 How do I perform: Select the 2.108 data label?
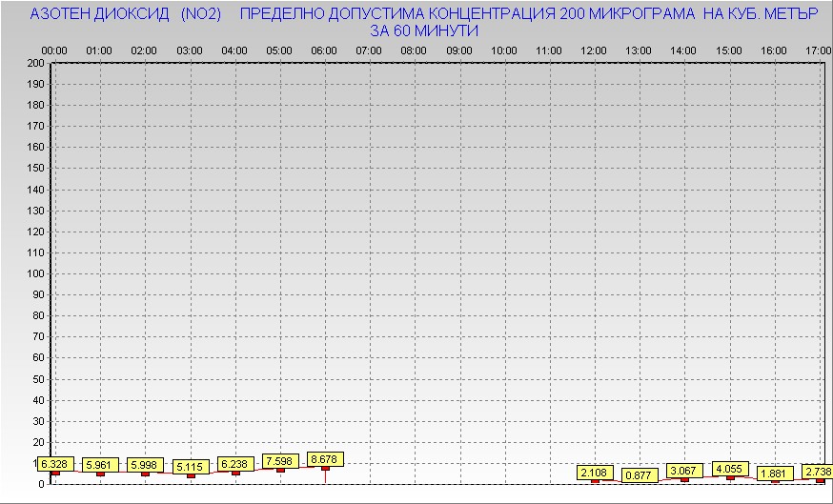(594, 473)
